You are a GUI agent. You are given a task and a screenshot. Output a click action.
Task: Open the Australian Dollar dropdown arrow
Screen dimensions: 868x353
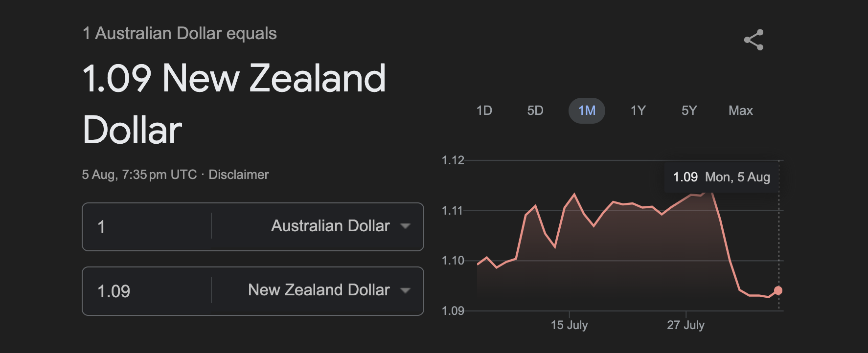[x=405, y=226]
